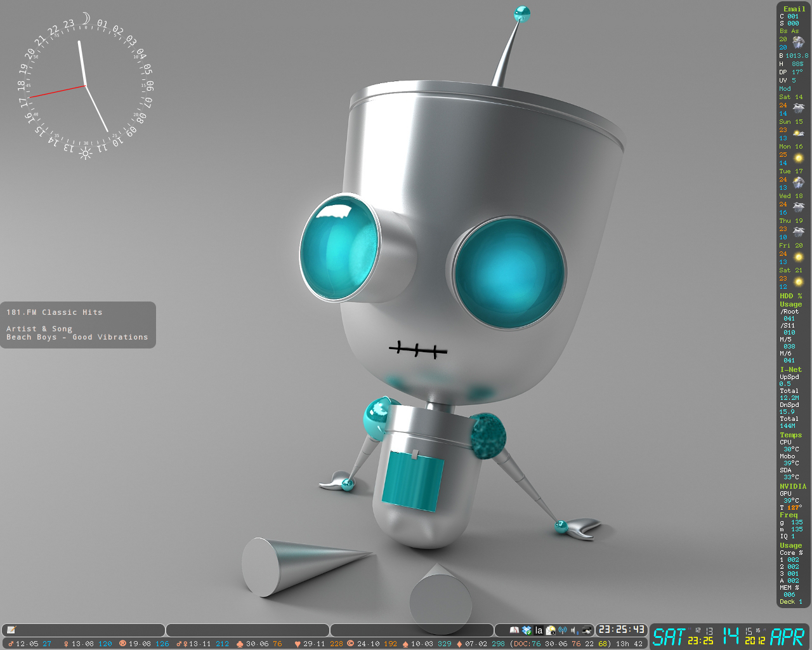The image size is (812, 650).
Task: Click the 23:25:43 digital clock in taskbar
Action: click(x=621, y=630)
